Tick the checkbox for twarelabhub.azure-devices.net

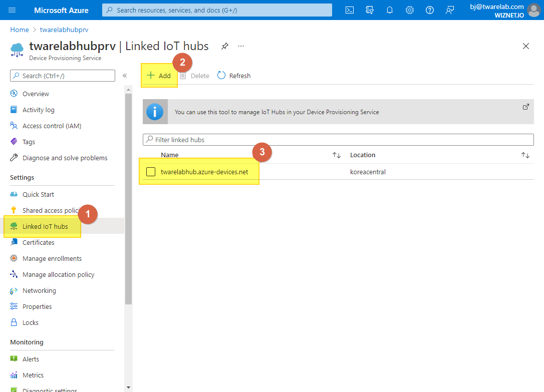pyautogui.click(x=151, y=172)
